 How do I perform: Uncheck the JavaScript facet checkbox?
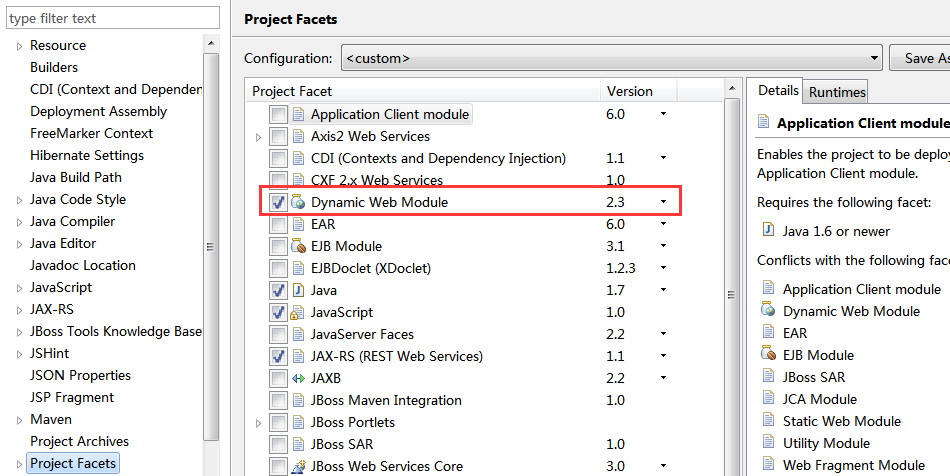(278, 312)
